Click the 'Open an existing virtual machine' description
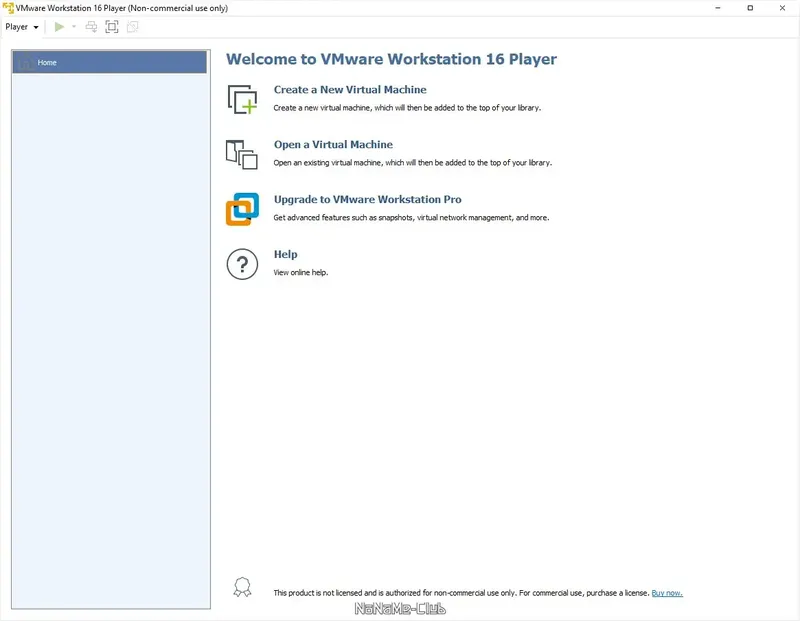800x621 pixels. 413,163
